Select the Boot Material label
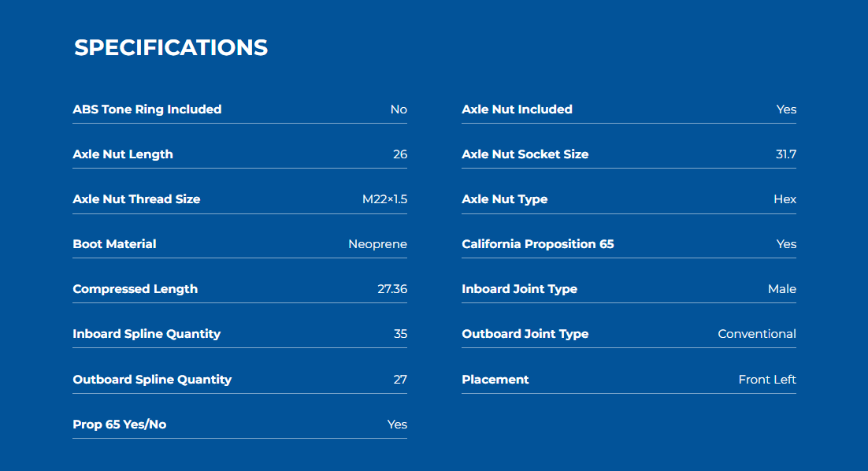The image size is (868, 471). point(114,244)
